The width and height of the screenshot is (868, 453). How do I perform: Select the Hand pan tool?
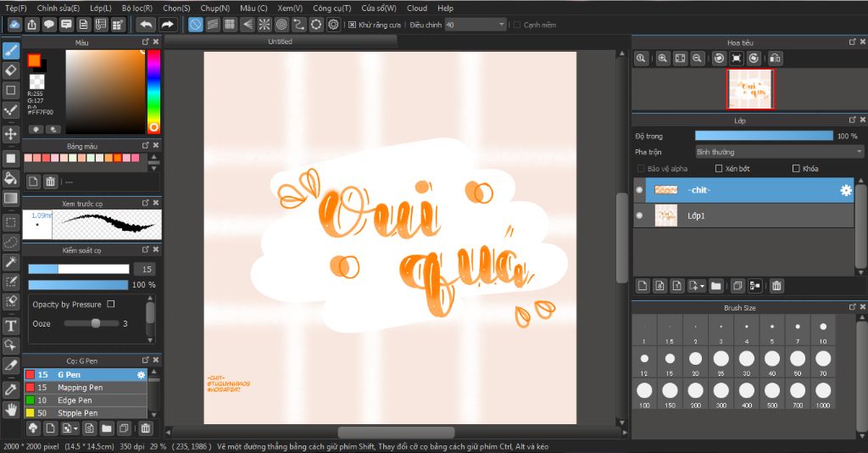(x=11, y=410)
